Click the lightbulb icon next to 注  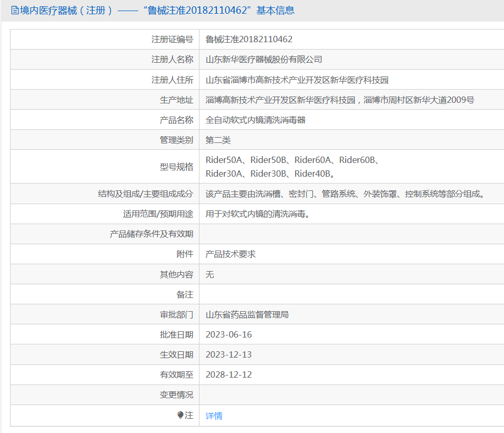pyautogui.click(x=180, y=415)
